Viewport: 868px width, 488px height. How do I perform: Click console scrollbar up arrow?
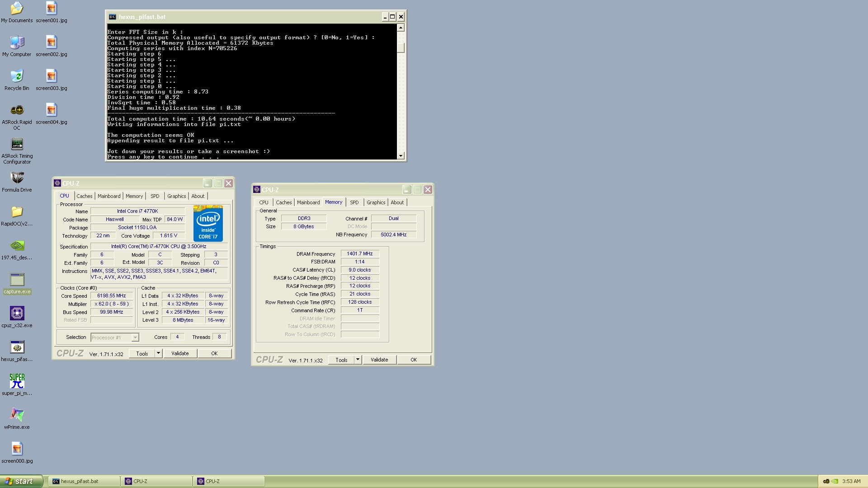click(401, 28)
